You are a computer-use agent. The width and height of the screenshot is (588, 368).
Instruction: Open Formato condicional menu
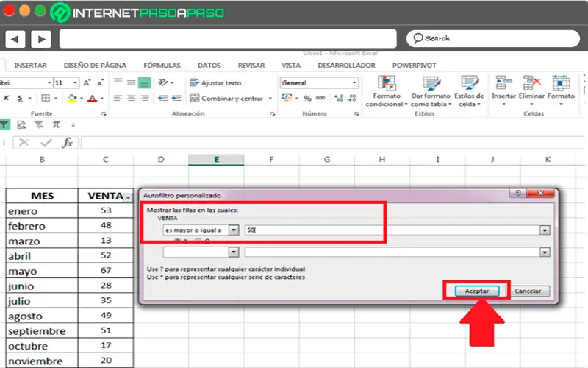(x=387, y=91)
